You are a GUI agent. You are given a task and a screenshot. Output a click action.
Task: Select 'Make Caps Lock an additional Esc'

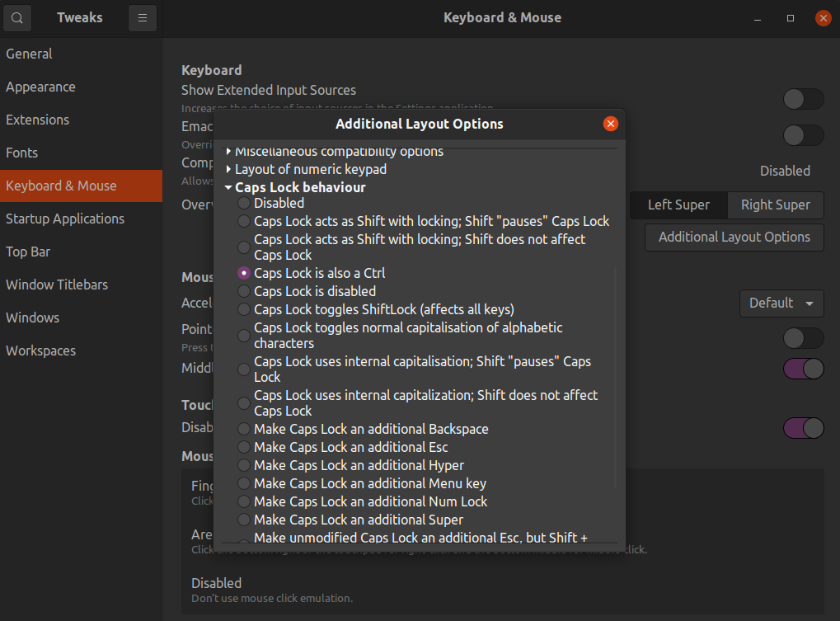pos(244,447)
